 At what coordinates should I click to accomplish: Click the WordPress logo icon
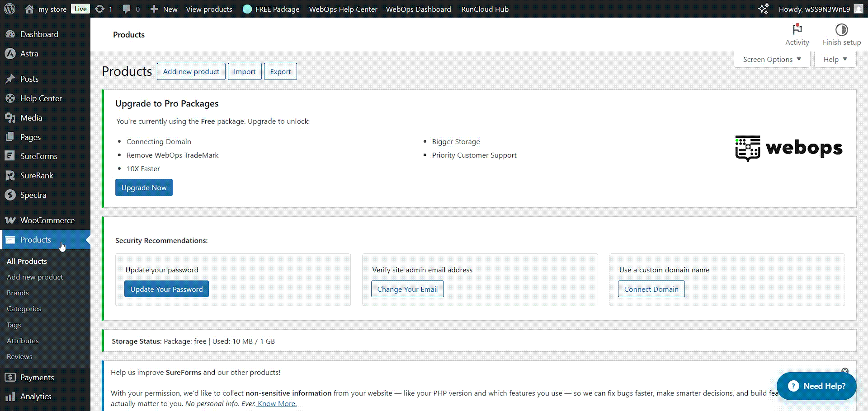[x=9, y=9]
